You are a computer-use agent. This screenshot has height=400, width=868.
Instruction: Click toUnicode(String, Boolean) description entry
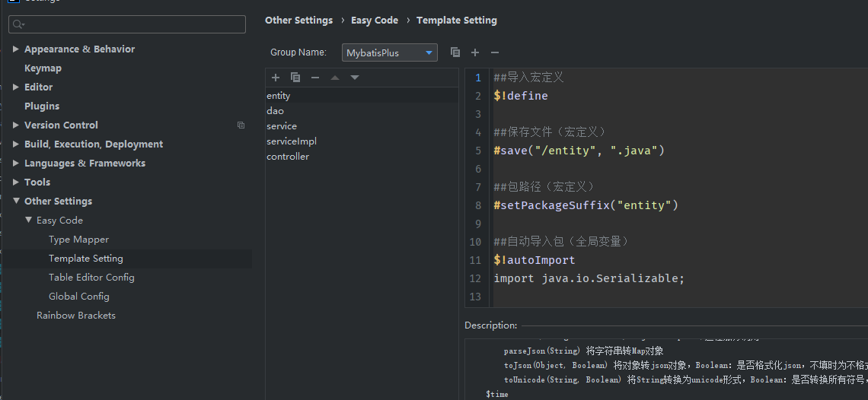tap(563, 379)
